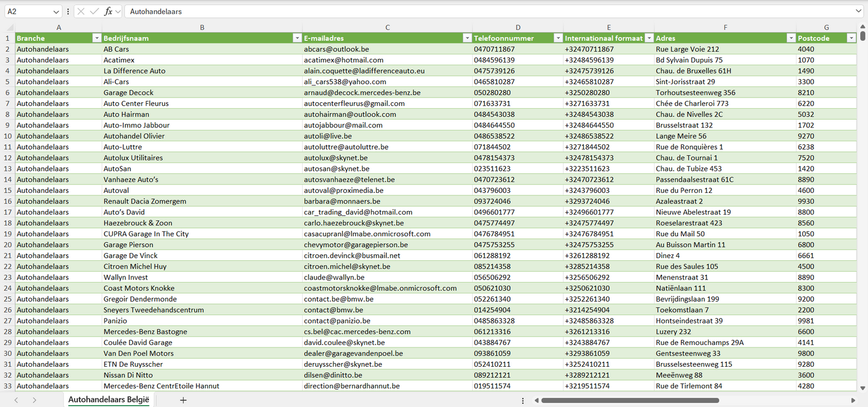The height and width of the screenshot is (407, 868).
Task: Add a new sheet with the plus icon
Action: [183, 400]
